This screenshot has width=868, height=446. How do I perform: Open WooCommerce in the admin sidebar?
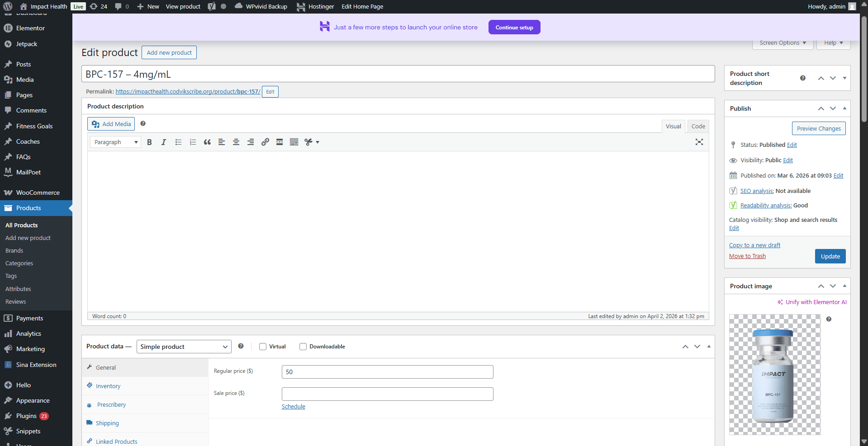36,192
